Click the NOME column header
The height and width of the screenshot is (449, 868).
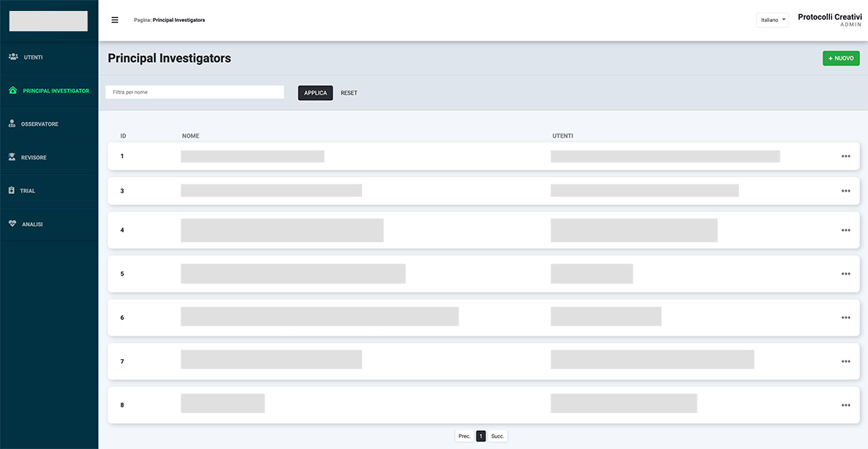(191, 135)
